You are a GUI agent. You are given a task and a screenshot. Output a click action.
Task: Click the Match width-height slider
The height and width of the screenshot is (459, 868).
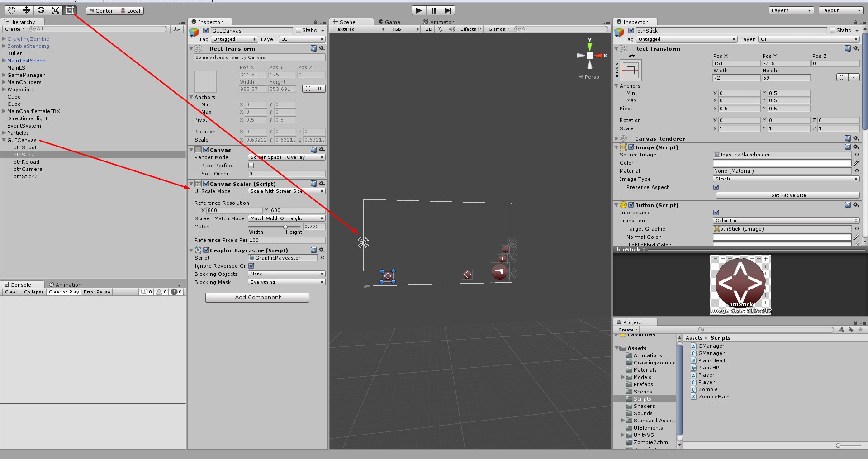coord(275,227)
